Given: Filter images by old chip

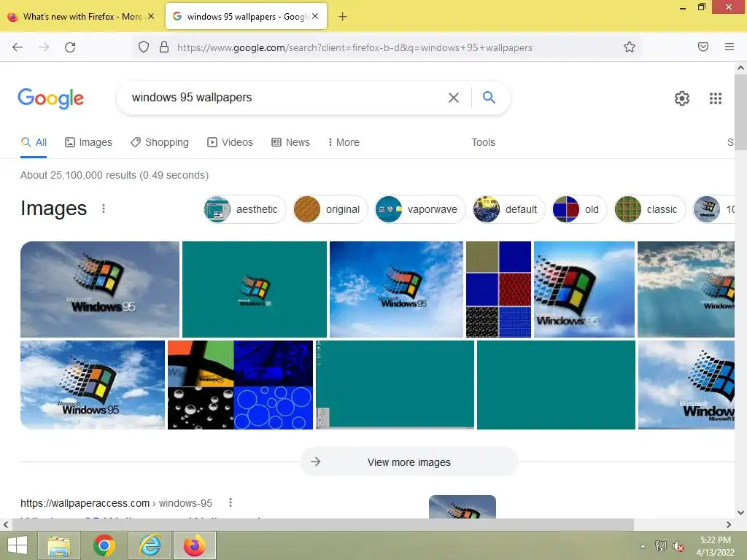Looking at the screenshot, I should [x=579, y=209].
